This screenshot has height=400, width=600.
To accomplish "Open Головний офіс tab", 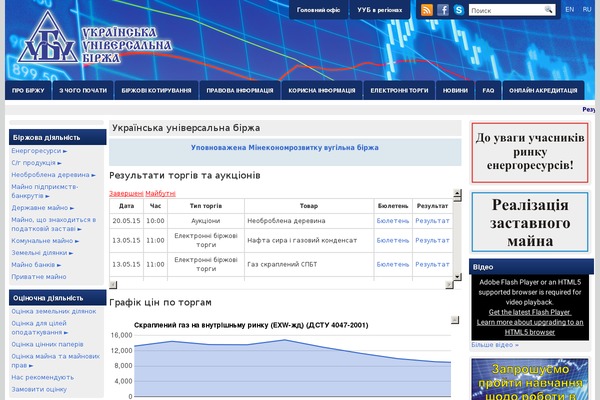I will click(x=318, y=10).
